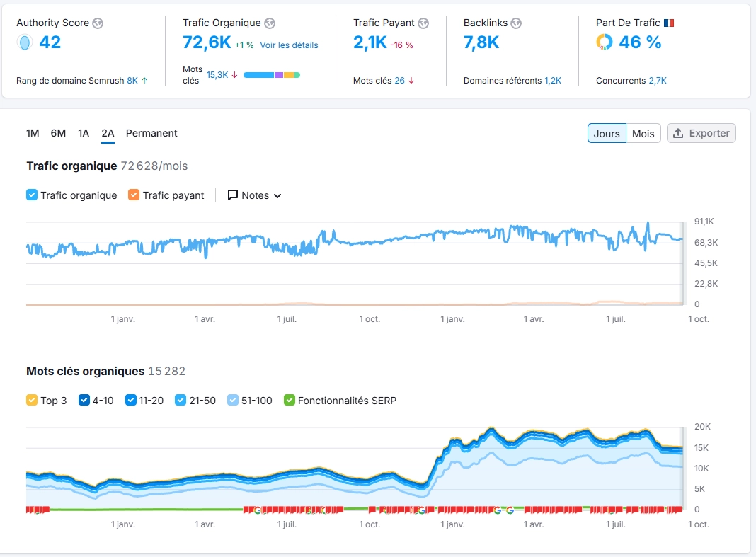756x557 pixels.
Task: Click the Notes speech bubble icon
Action: [x=232, y=195]
